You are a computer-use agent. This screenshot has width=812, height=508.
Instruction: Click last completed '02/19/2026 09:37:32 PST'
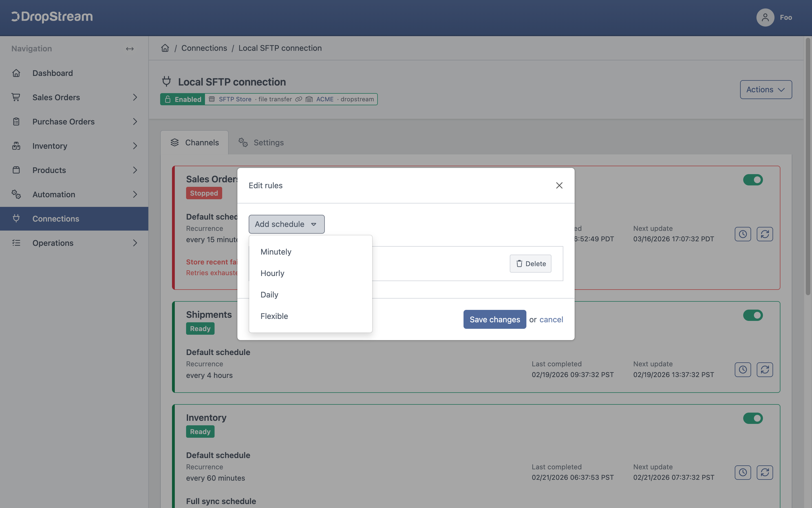pyautogui.click(x=572, y=375)
